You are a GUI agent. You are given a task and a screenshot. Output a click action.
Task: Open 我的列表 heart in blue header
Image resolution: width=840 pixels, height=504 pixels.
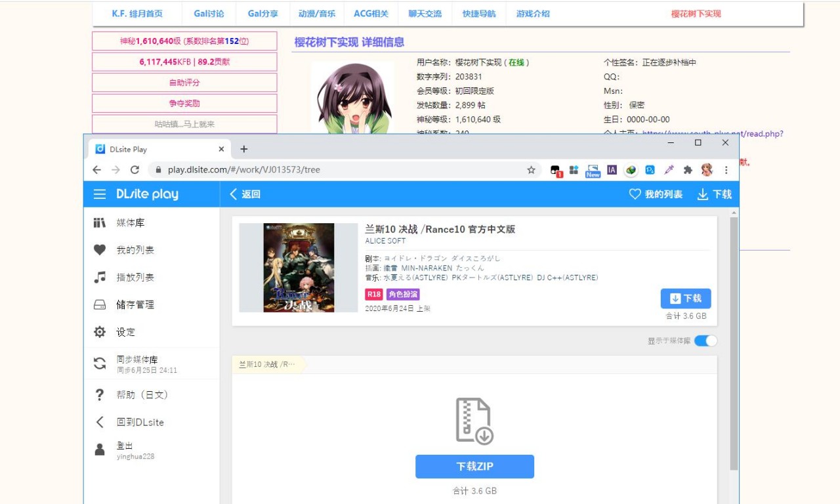pyautogui.click(x=635, y=194)
